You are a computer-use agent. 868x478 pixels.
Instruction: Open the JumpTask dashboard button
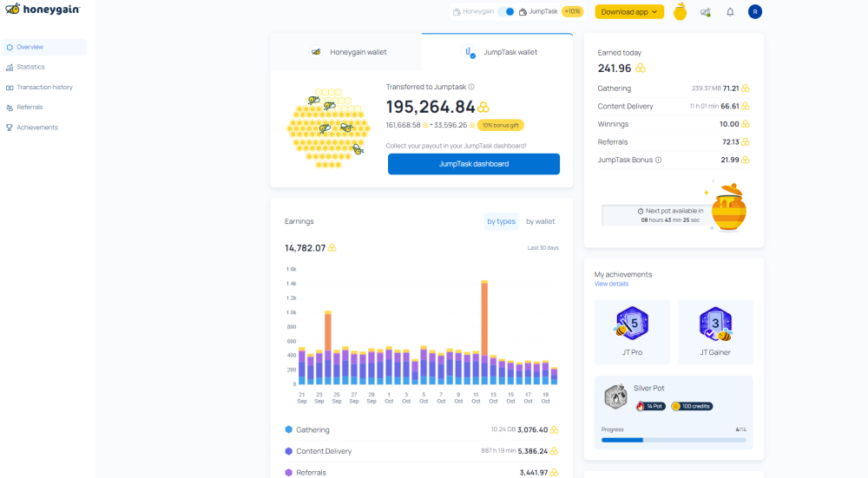474,164
